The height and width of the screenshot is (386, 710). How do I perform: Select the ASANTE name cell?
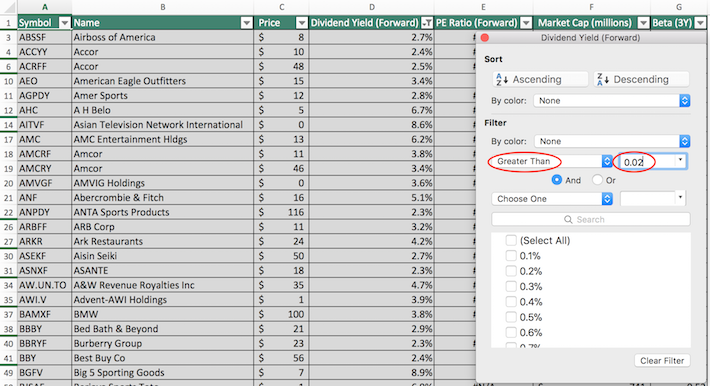tap(163, 270)
